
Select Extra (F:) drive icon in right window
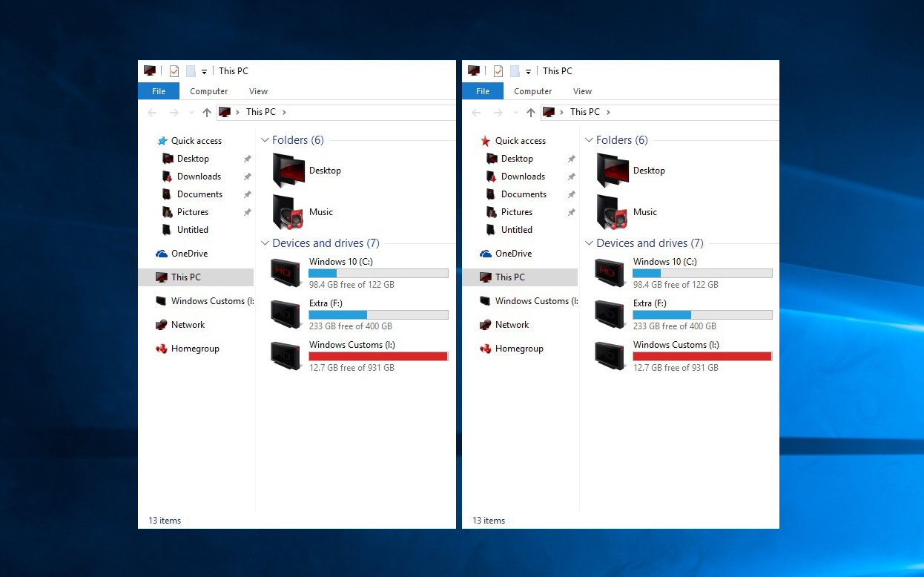(610, 314)
